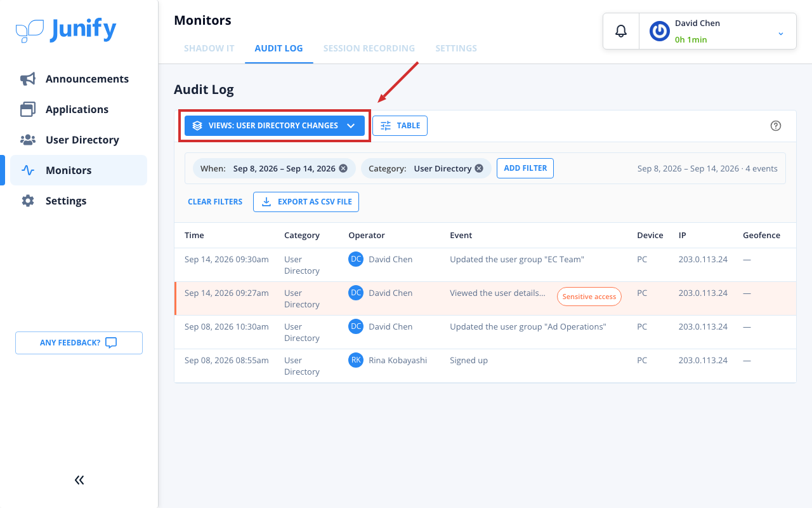The width and height of the screenshot is (812, 508).
Task: Click the Junify logo
Action: click(66, 30)
